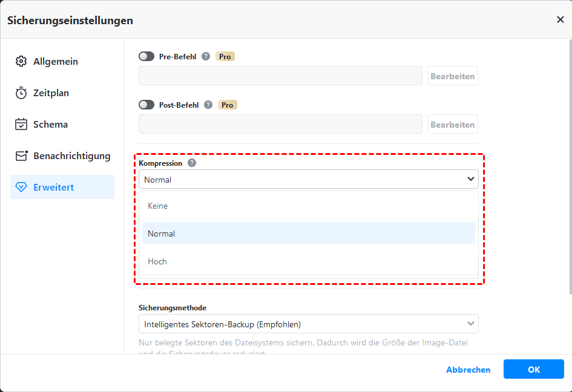Collapse the Kompression dropdown
Viewport: 572px width, 392px height.
pyautogui.click(x=470, y=180)
